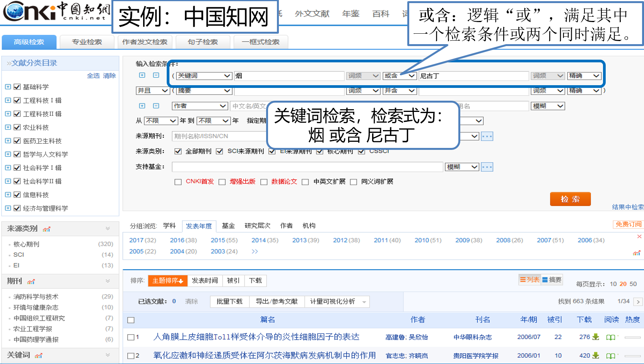644x364 pixels.
Task: Collapse the 来源类别 panel chevron
Action: tap(108, 229)
